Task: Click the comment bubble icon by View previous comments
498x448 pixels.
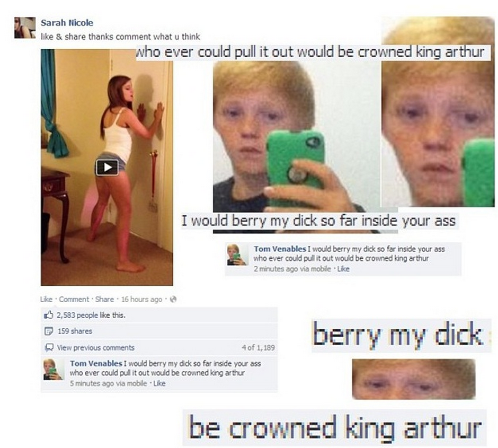Action: [49, 348]
